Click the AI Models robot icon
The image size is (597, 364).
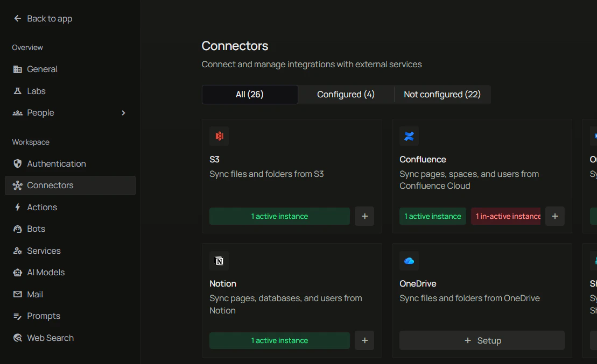point(18,273)
